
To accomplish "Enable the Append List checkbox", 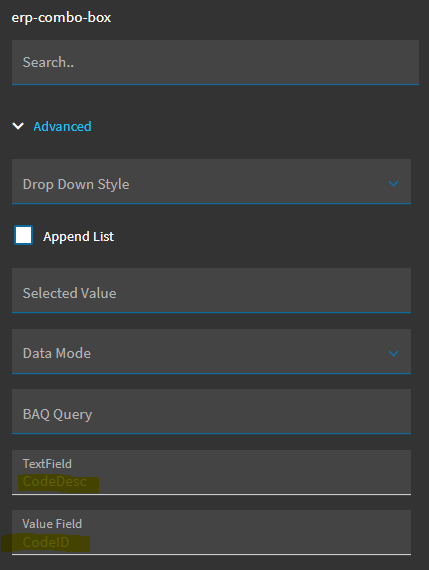I will coord(24,235).
